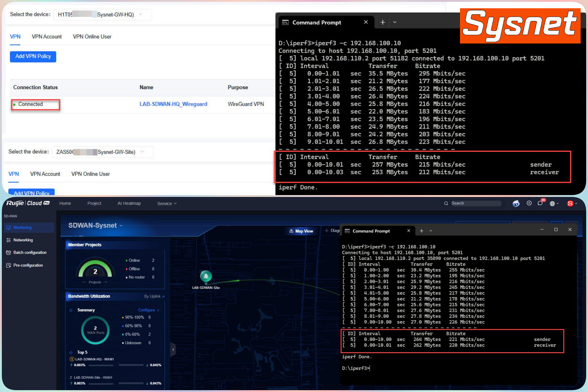Open the globe language selector
Screen dimensions: 588x392
point(554,203)
